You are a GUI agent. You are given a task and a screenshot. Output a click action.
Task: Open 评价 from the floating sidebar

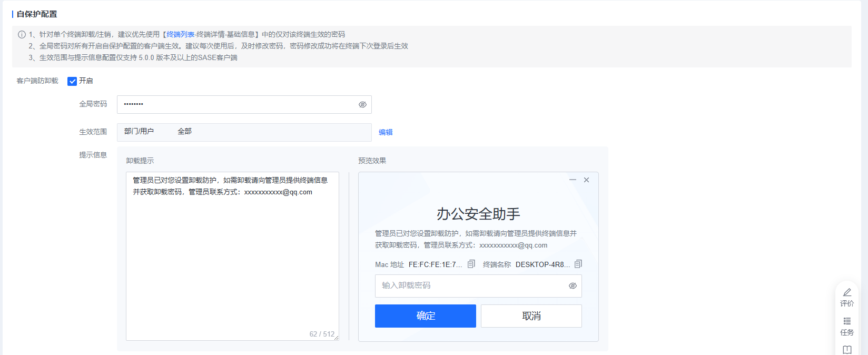click(847, 297)
